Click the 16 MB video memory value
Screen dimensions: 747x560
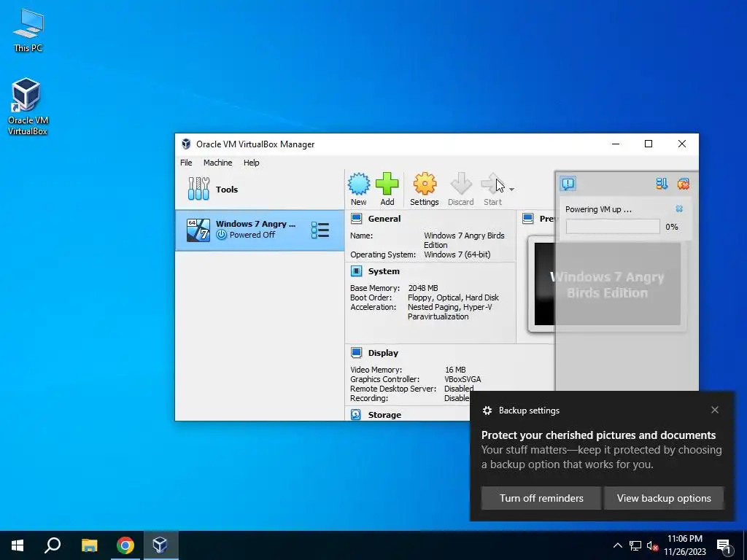tap(455, 370)
